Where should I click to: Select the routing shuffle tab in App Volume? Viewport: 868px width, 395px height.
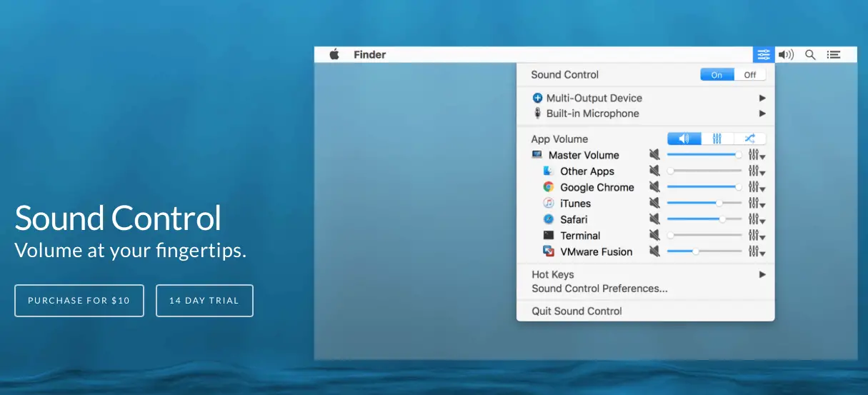tap(750, 139)
